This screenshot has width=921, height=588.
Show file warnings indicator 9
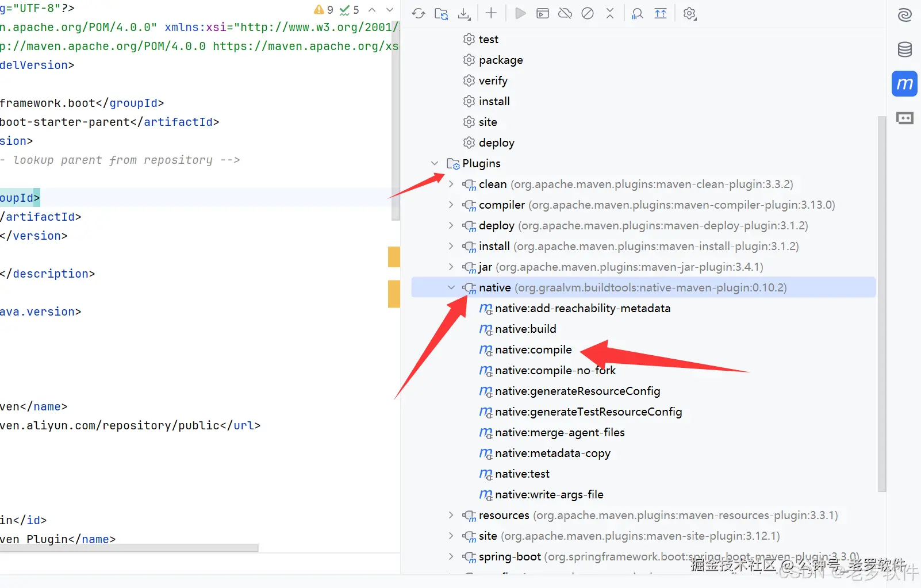click(x=324, y=10)
